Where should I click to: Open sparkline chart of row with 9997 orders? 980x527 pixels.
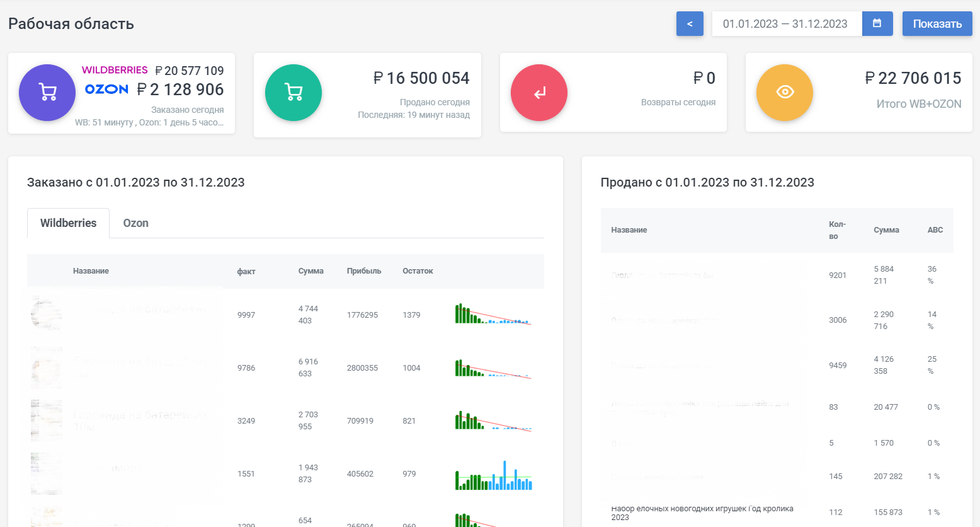493,314
